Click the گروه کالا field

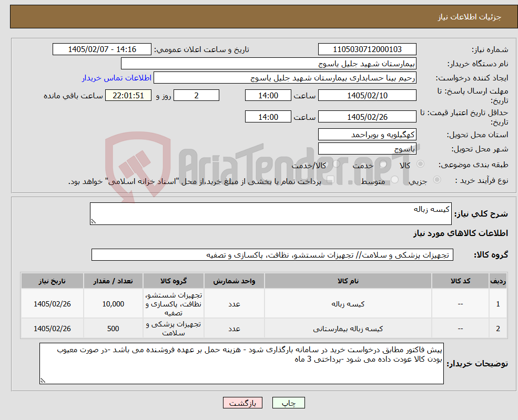(x=272, y=255)
